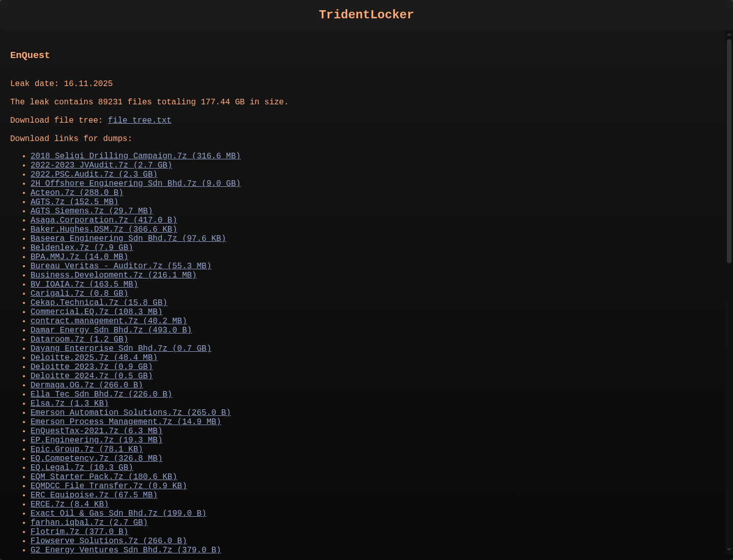Open the file_tree.txt download link
733x560 pixels.
tap(139, 120)
